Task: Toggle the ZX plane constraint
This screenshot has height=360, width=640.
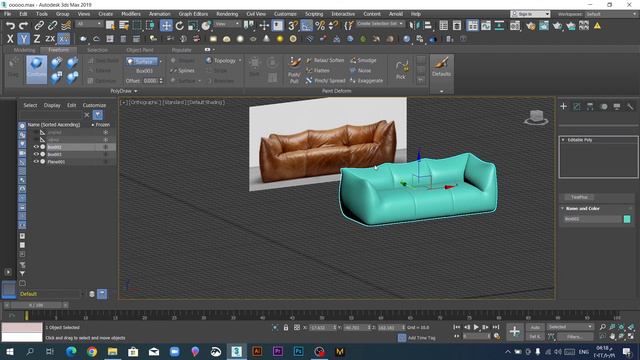Action: 50,39
